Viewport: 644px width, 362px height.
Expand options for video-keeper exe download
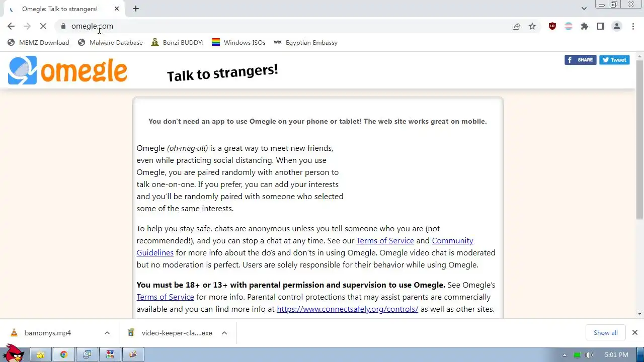[x=224, y=333]
